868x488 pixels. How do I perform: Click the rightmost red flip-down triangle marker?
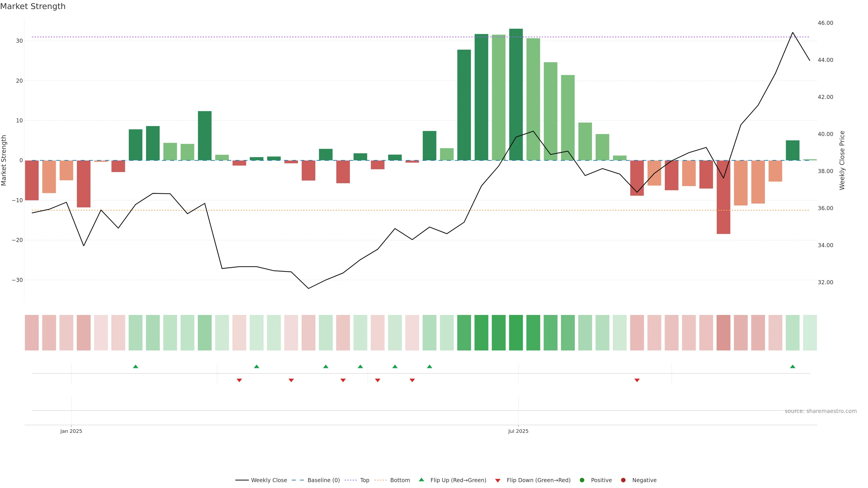(637, 380)
